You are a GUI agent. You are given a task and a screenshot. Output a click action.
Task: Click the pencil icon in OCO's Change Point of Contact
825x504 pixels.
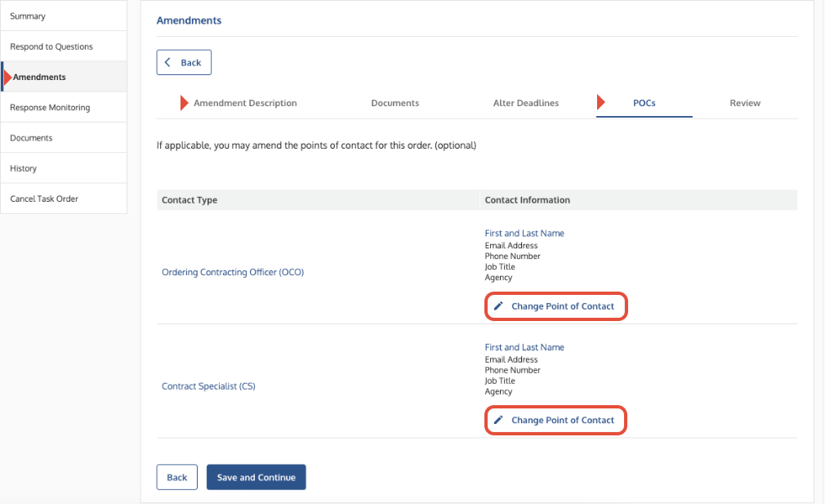tap(498, 306)
